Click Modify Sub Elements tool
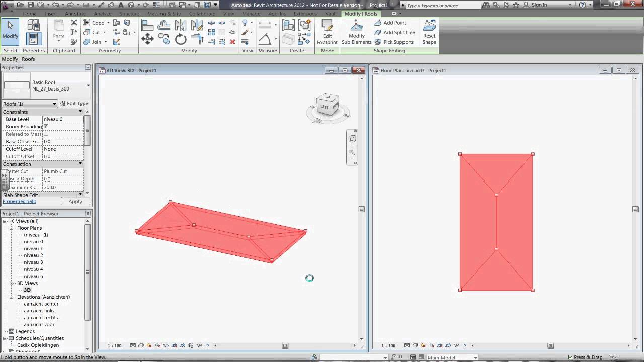Image resolution: width=644 pixels, height=362 pixels. pyautogui.click(x=356, y=33)
